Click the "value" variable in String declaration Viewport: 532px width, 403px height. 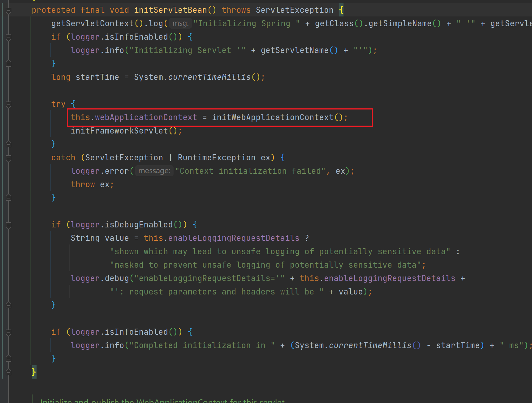pyautogui.click(x=117, y=238)
